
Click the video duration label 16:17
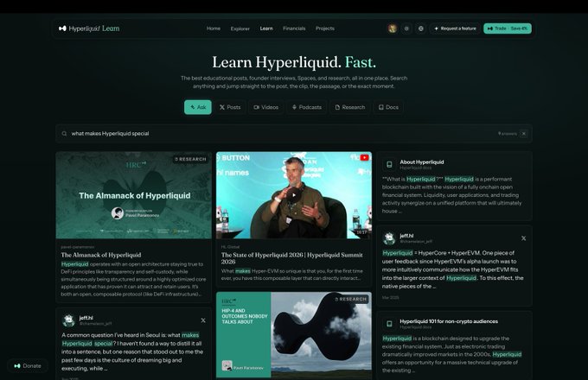(361, 232)
